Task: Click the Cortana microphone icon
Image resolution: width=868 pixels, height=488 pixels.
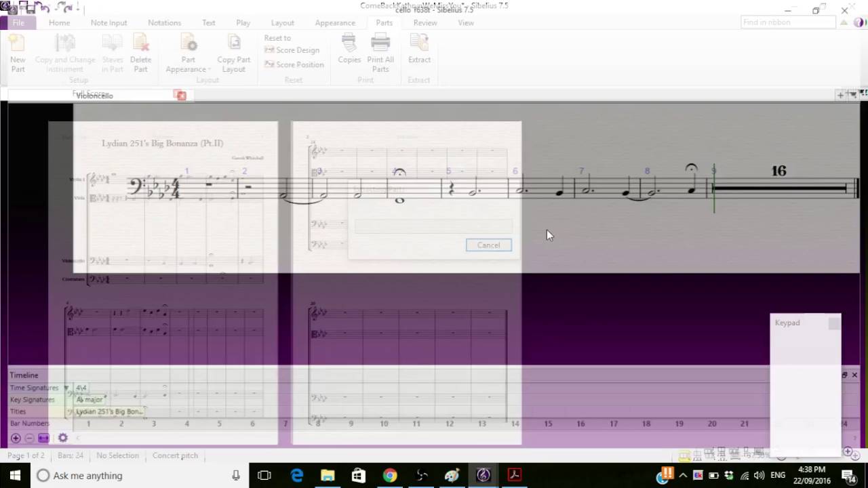Action: tap(236, 475)
